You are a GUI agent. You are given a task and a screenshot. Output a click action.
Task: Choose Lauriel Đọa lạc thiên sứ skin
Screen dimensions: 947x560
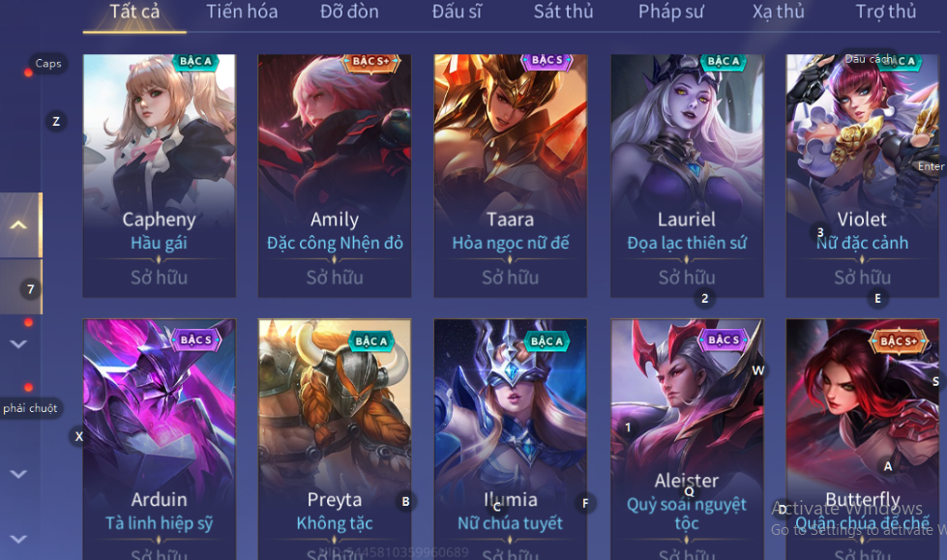pos(687,175)
